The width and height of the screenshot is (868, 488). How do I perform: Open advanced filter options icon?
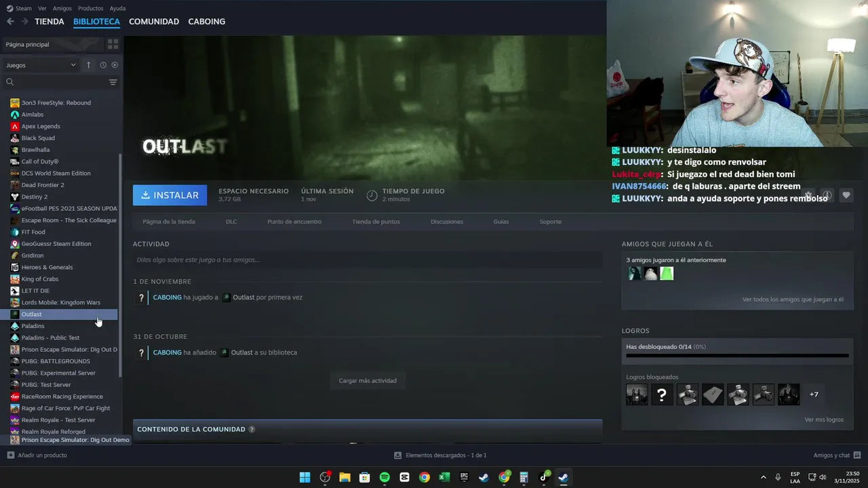[113, 82]
